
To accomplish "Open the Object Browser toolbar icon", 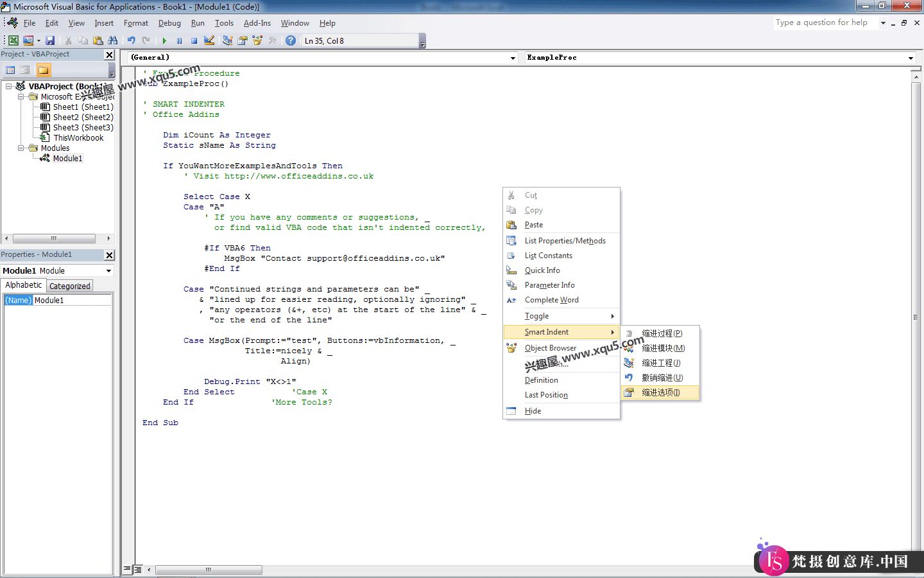I will (x=257, y=40).
